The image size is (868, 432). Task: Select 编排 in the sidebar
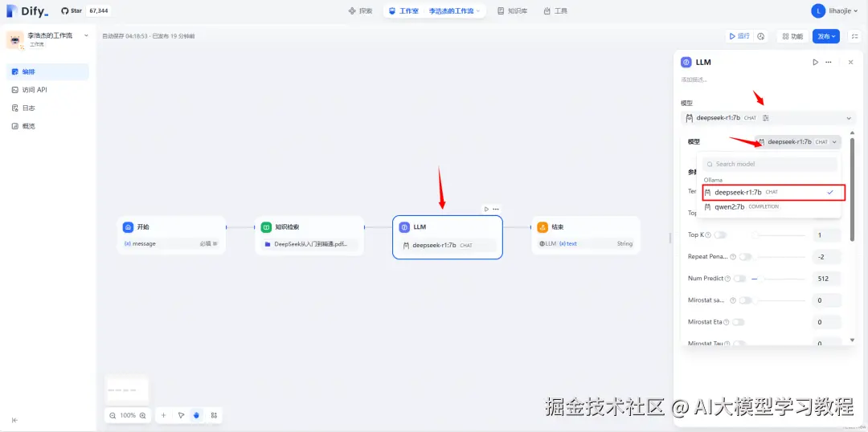(47, 71)
